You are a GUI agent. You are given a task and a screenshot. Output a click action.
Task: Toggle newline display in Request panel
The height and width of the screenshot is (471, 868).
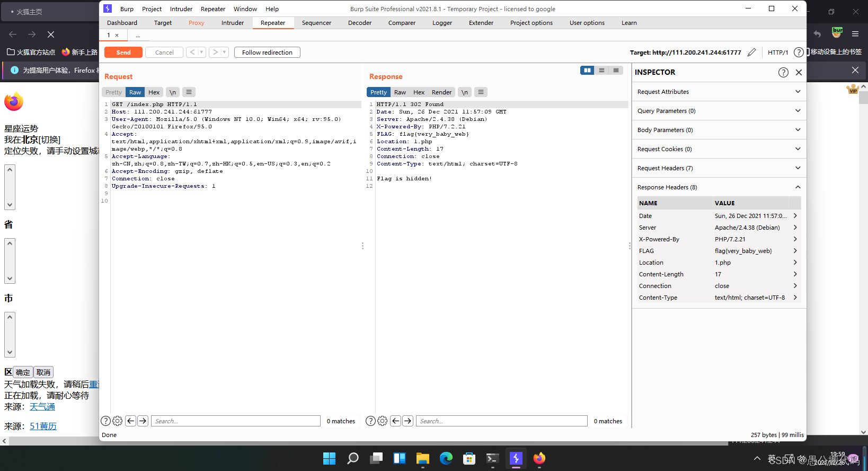[173, 92]
